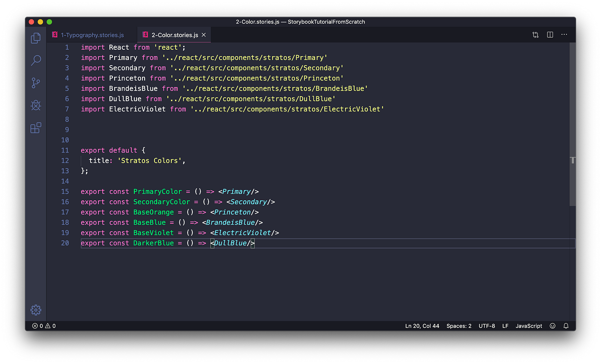The image size is (601, 364).
Task: Open the JavaScript language mode picker
Action: point(528,326)
